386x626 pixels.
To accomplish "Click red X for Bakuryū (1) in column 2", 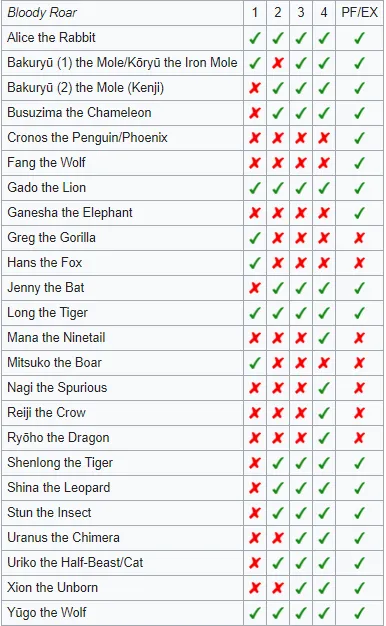I will [278, 63].
